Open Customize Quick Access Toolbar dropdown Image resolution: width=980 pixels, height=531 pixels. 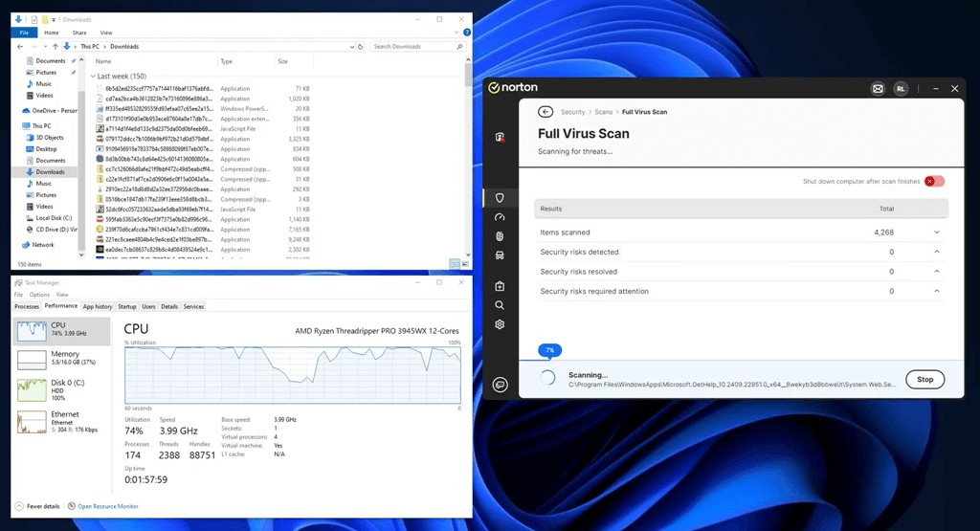click(x=54, y=20)
